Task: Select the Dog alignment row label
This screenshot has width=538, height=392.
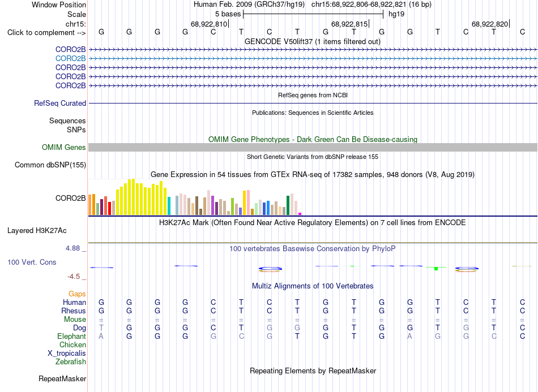Action: 79,328
